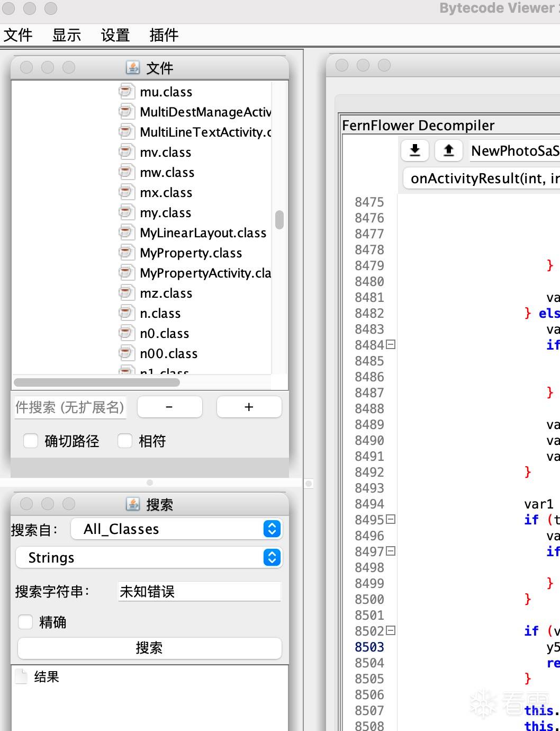560x731 pixels.
Task: Select n00.class in file list
Action: point(169,353)
